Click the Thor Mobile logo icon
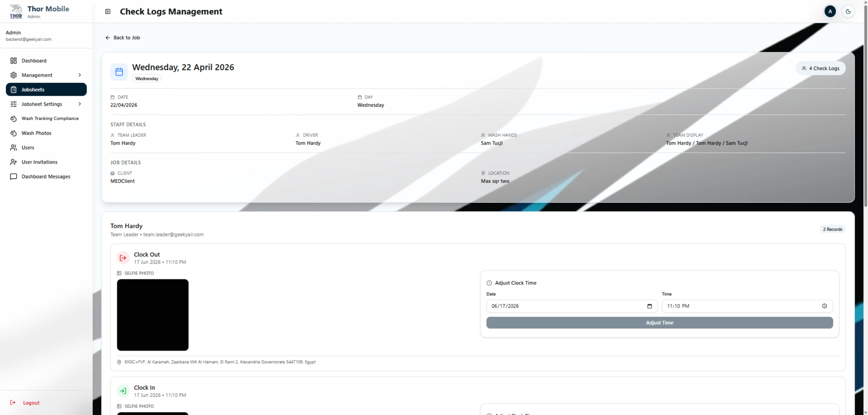 coord(16,11)
